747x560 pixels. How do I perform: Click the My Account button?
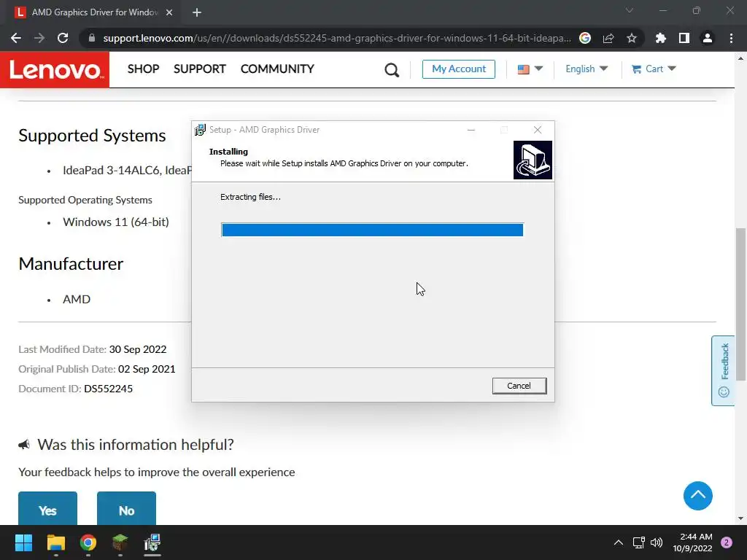click(x=459, y=69)
